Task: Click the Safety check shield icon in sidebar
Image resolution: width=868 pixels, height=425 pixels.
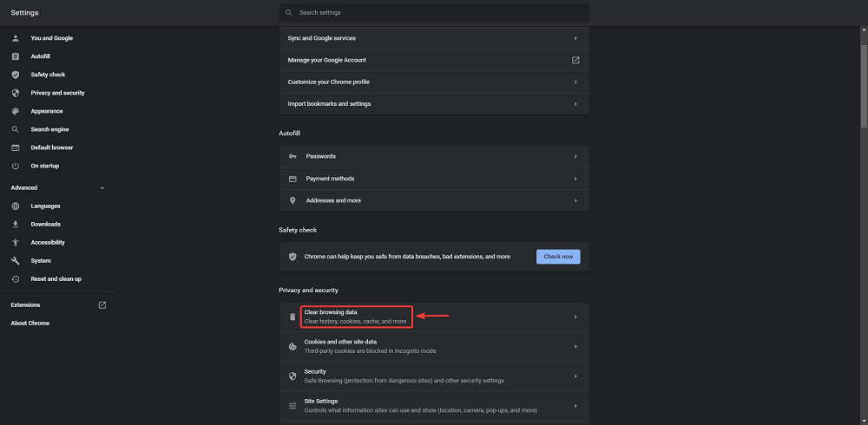Action: pyautogui.click(x=16, y=75)
